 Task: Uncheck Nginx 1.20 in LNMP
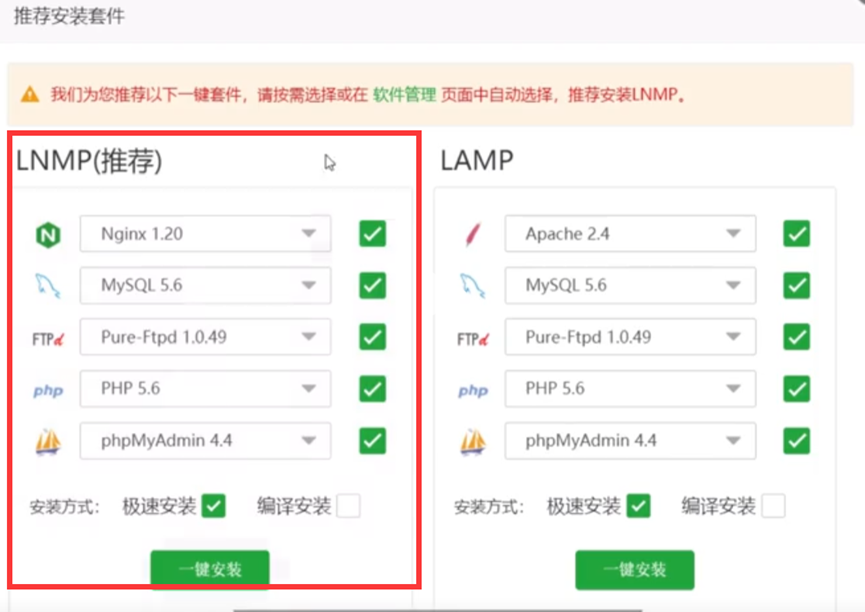[x=372, y=233]
